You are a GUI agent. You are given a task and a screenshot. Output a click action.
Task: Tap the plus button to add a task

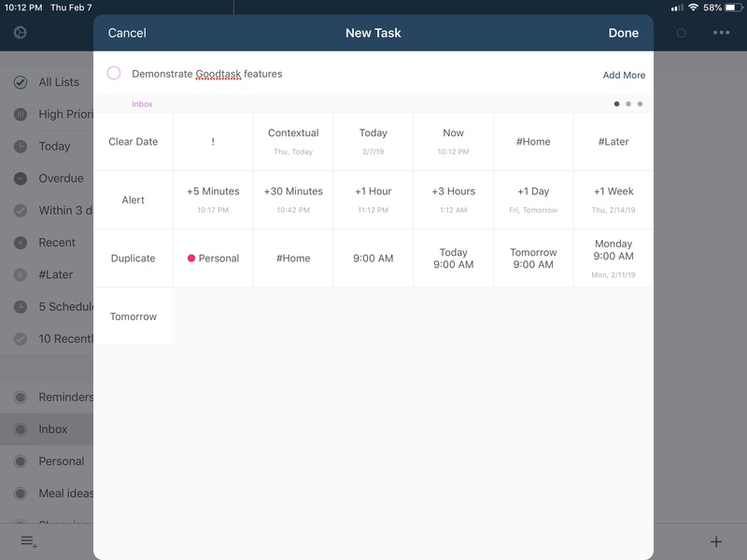pos(714,539)
